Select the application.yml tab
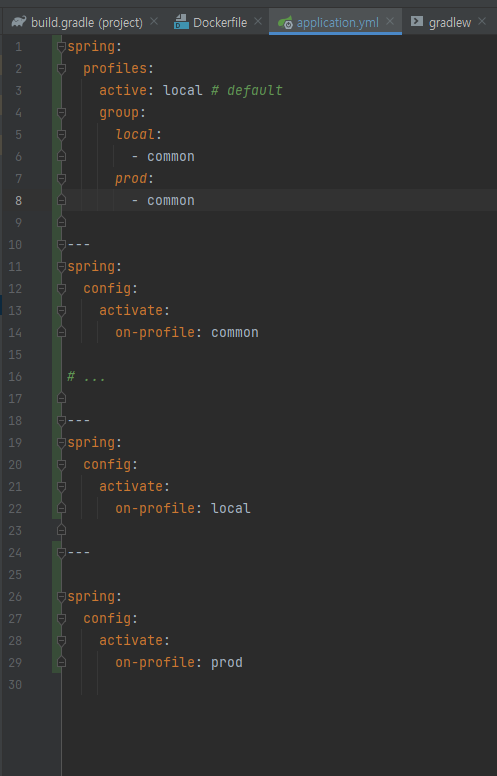 [x=338, y=22]
